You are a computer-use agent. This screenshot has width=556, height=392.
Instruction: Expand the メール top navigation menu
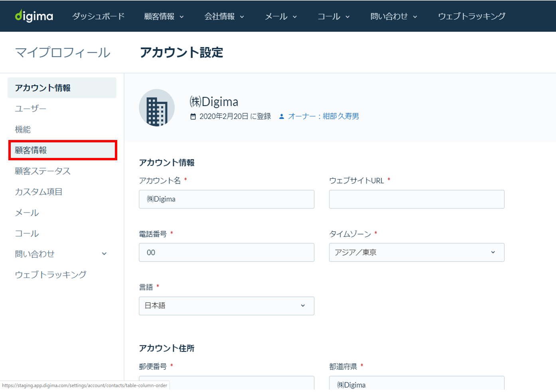(x=281, y=16)
